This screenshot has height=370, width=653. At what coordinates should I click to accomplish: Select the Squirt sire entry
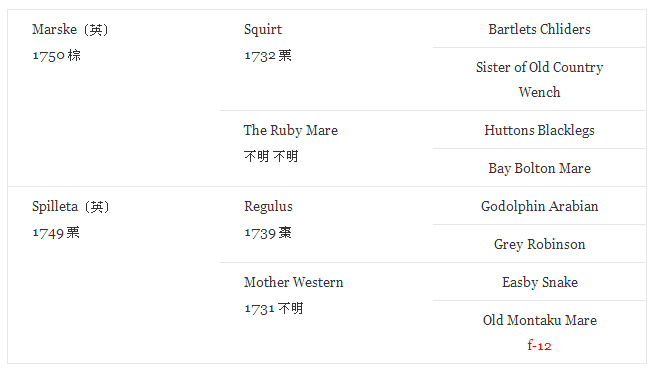coord(263,30)
